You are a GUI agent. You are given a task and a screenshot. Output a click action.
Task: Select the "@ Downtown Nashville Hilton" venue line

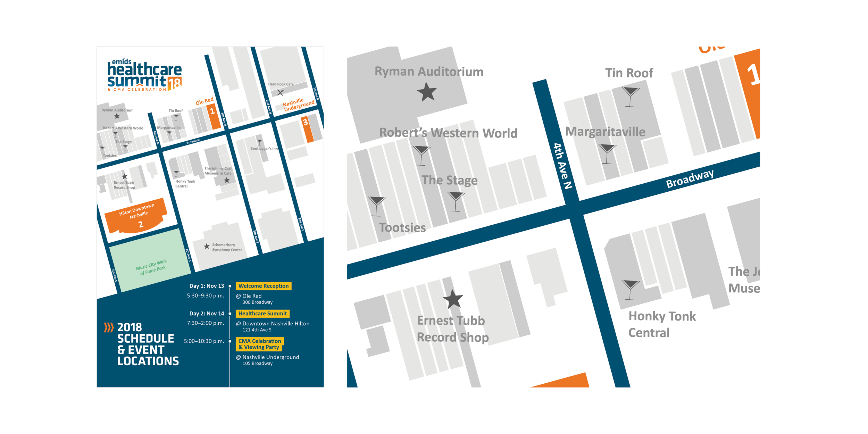[x=273, y=324]
